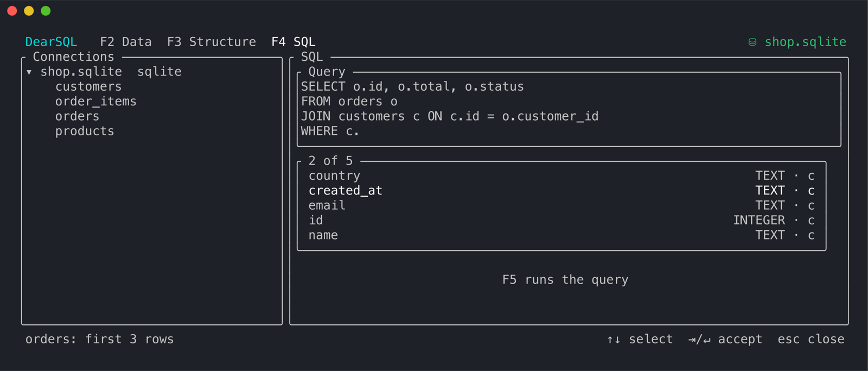This screenshot has width=868, height=371.
Task: Pick the email completion suggestion
Action: 561,205
